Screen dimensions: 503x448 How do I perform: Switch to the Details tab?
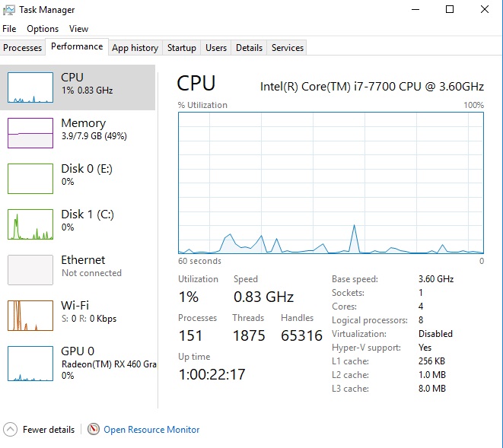point(249,48)
